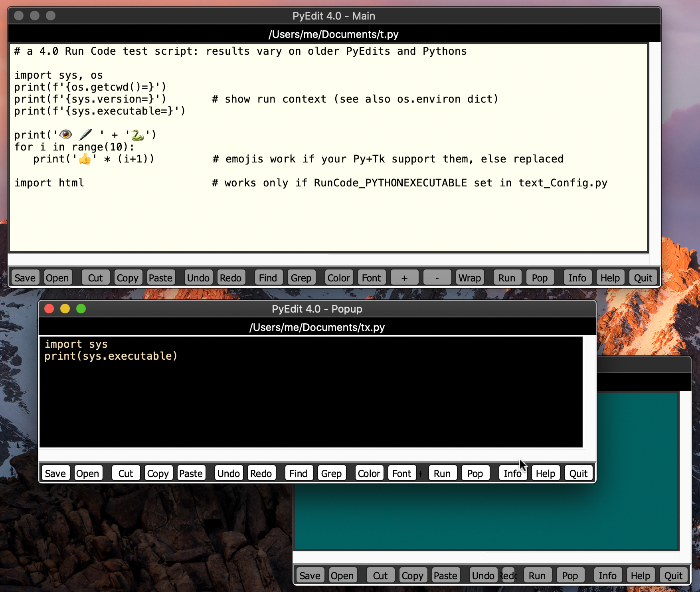Click Info in the Popup window
Viewport: 700px width, 592px height.
point(513,473)
